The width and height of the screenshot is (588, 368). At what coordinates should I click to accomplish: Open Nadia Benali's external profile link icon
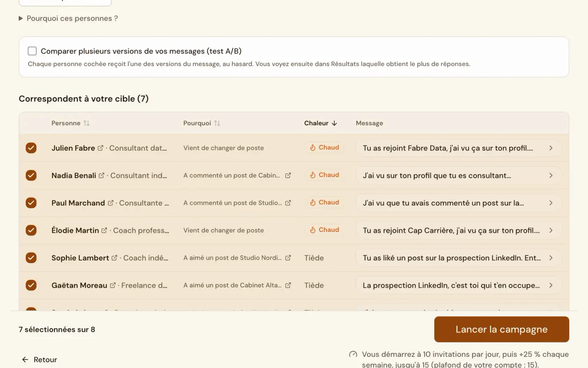point(102,176)
